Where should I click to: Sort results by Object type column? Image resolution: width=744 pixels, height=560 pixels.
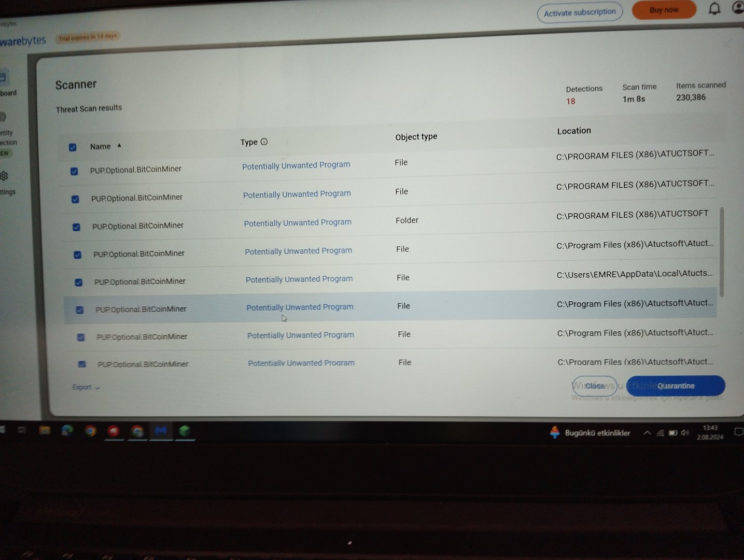[x=416, y=137]
